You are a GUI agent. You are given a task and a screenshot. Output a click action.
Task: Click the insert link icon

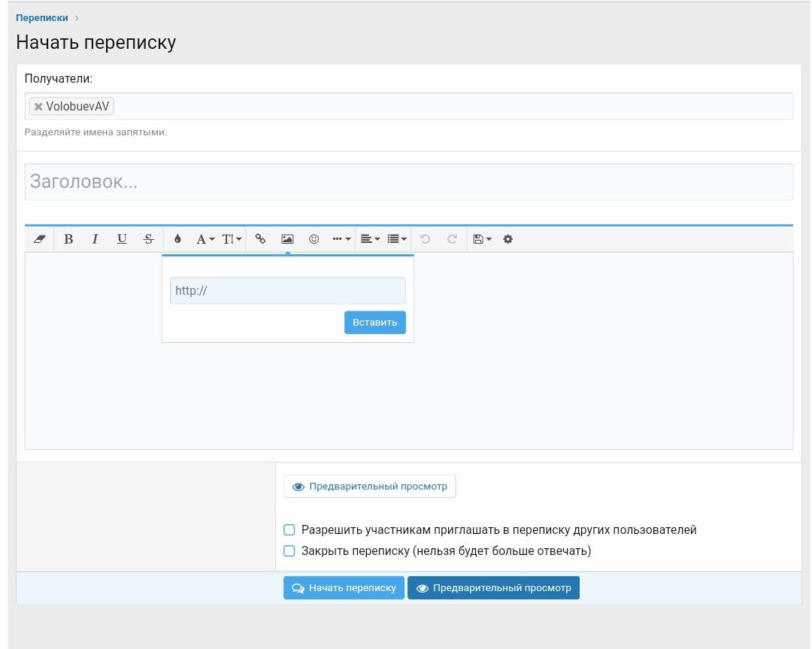pos(260,239)
